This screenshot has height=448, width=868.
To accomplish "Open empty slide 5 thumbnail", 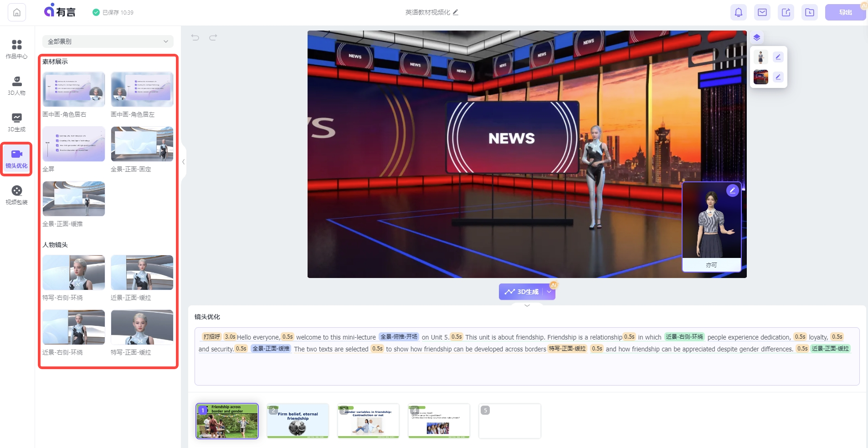I will pos(510,421).
